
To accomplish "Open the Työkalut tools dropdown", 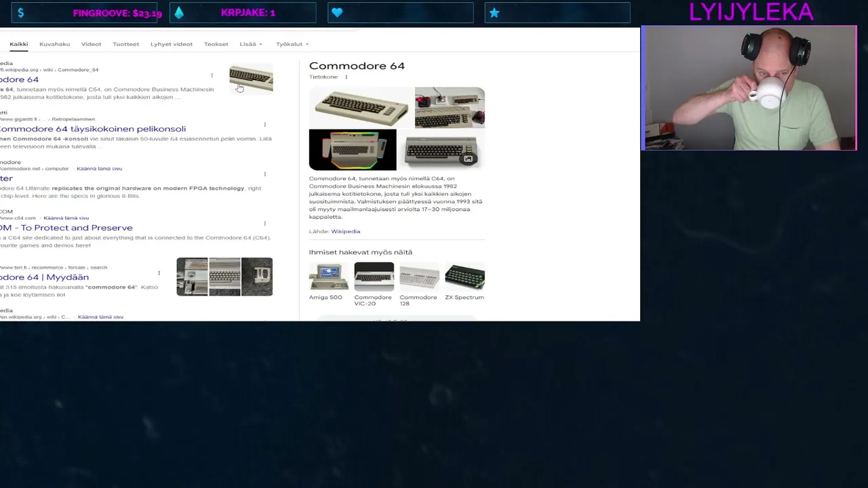I will (292, 44).
